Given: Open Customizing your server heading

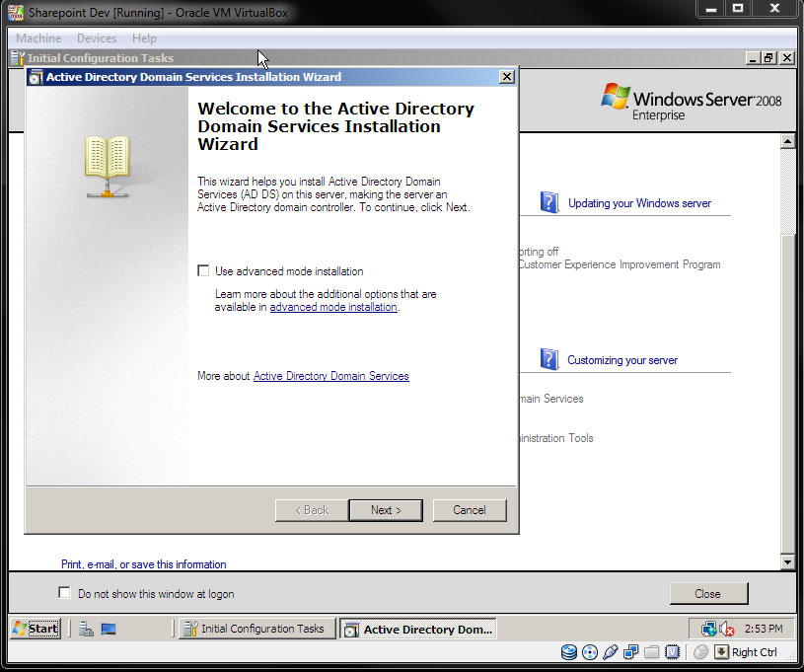Looking at the screenshot, I should tap(622, 360).
